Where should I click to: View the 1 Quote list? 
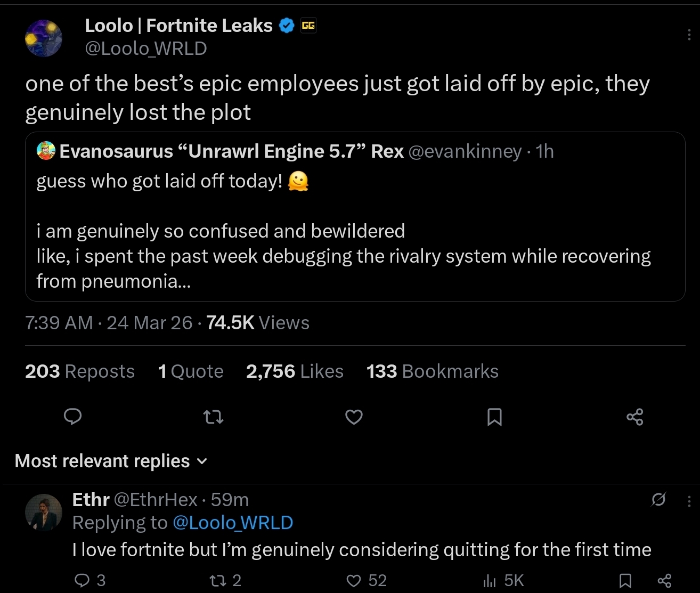click(191, 371)
